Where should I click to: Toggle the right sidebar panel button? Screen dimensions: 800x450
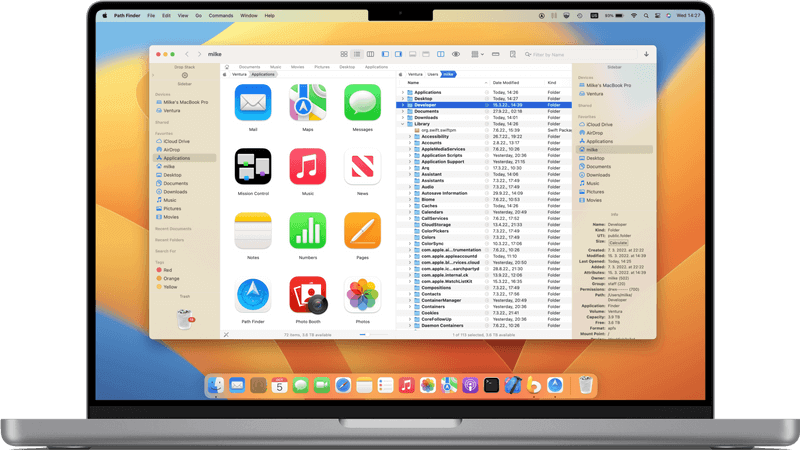click(398, 54)
